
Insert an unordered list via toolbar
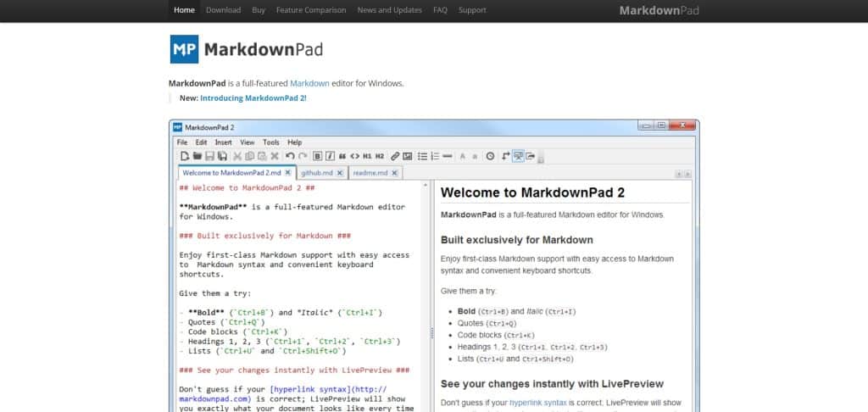point(422,156)
